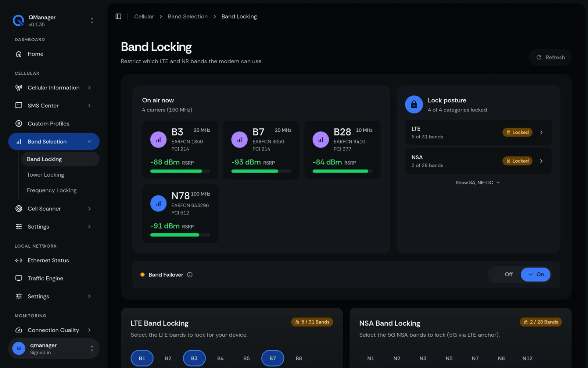Turn Band Failover On
Viewport: 588px width, 368px height.
pos(535,275)
